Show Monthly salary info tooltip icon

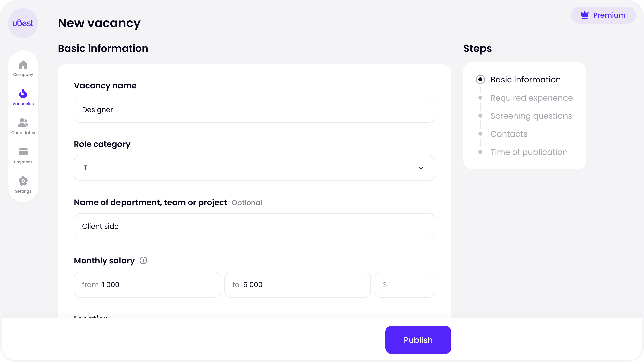(x=143, y=260)
